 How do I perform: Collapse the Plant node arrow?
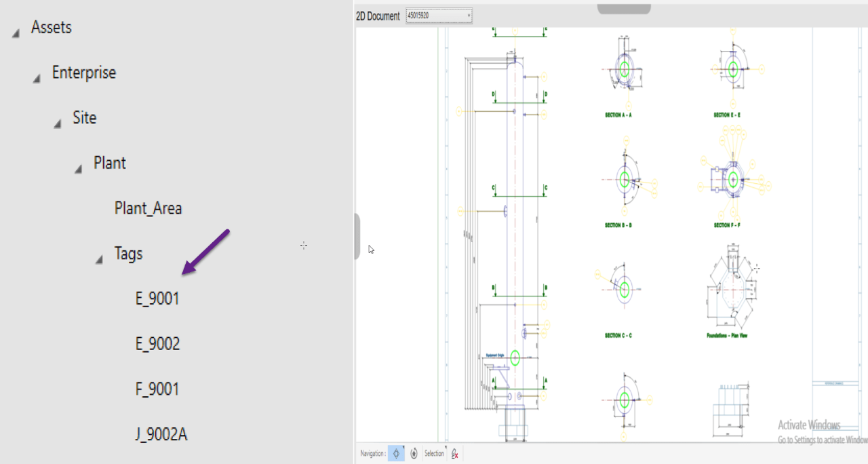[x=79, y=169]
